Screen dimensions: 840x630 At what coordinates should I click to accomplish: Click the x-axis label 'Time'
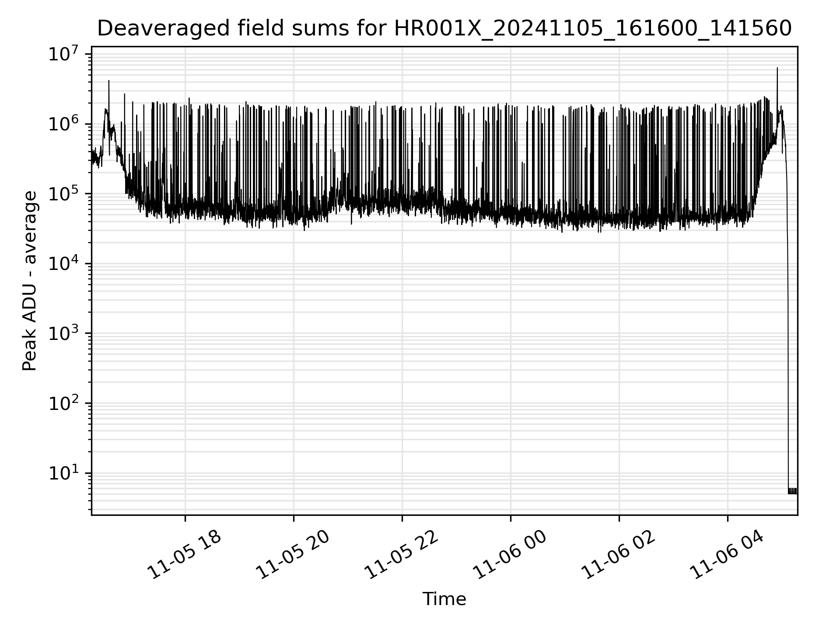pyautogui.click(x=444, y=599)
